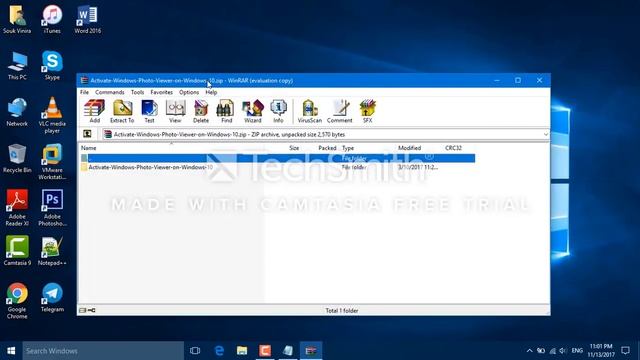This screenshot has width=640, height=360.
Task: Select the Recycle Bin icon
Action: pyautogui.click(x=17, y=158)
